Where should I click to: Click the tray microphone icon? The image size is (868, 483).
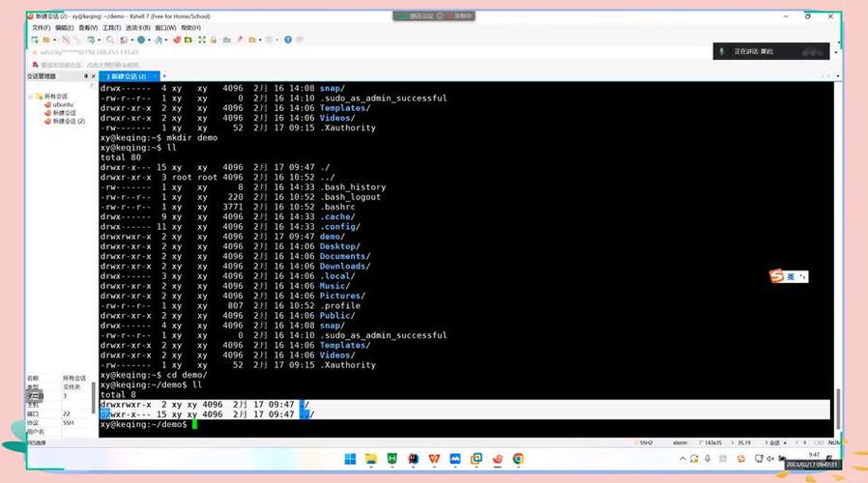[x=708, y=459]
